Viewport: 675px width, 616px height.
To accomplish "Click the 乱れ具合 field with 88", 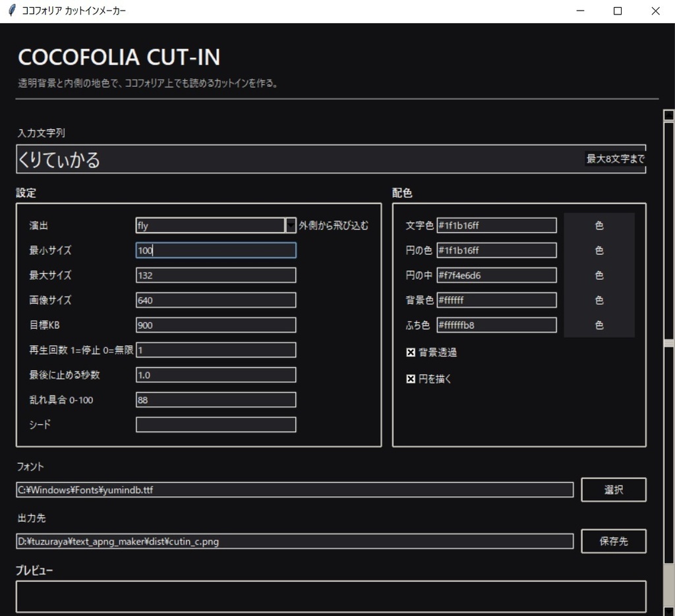I will 216,400.
